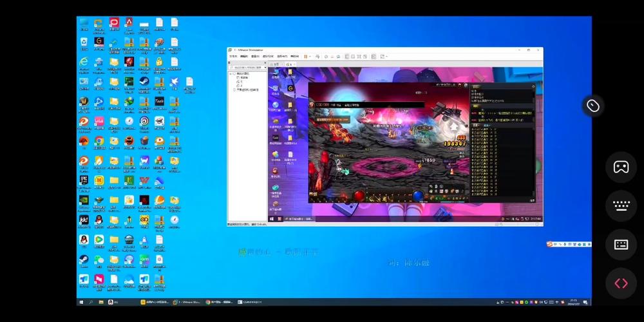Click the Sogou input method floating toolbar
The image size is (644, 322).
569,244
